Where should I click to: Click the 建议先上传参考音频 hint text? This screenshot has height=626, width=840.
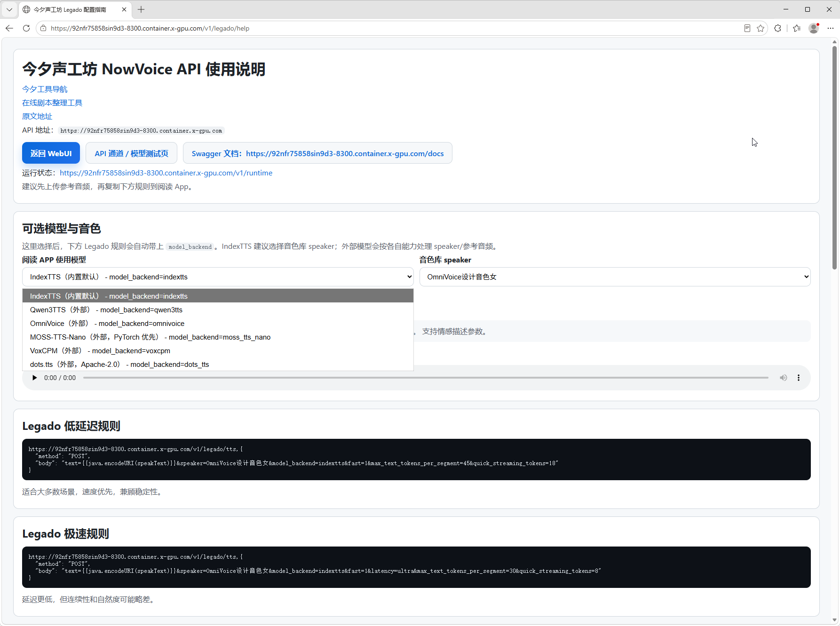[108, 187]
